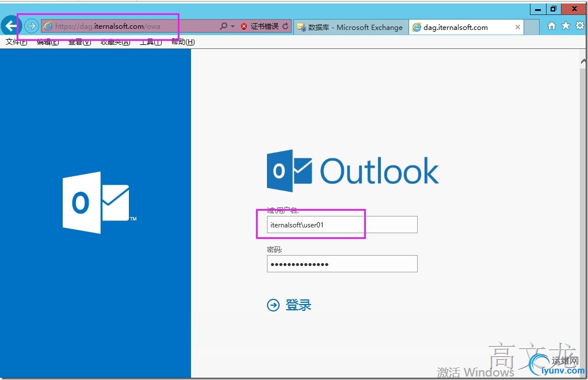Open the 工具(T) menu

click(151, 42)
